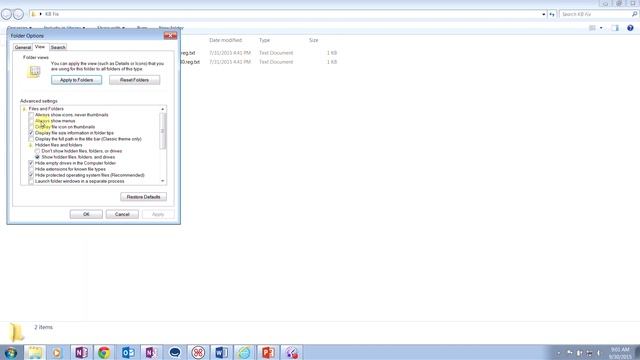
Task: Open PowerPoint from the taskbar
Action: pos(268,352)
